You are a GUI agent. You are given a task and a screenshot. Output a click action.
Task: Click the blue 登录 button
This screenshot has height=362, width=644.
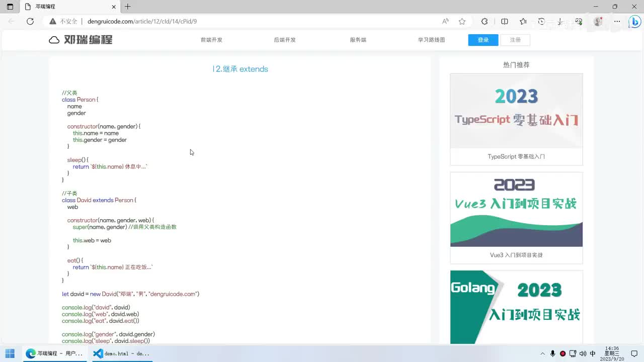[x=483, y=40]
